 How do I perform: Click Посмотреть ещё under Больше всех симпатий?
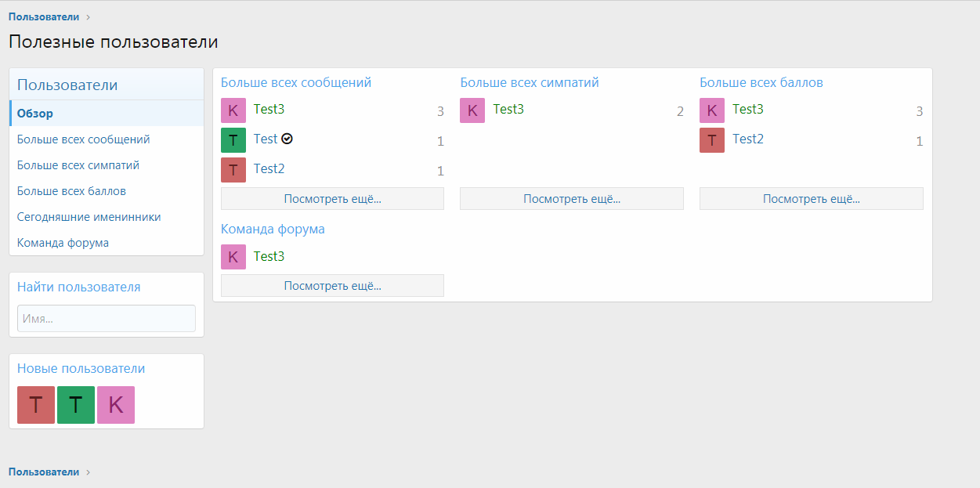[x=572, y=199]
